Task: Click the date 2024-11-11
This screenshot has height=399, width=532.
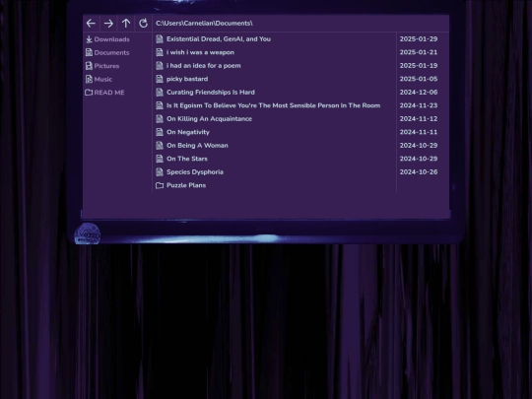Action: click(x=419, y=132)
